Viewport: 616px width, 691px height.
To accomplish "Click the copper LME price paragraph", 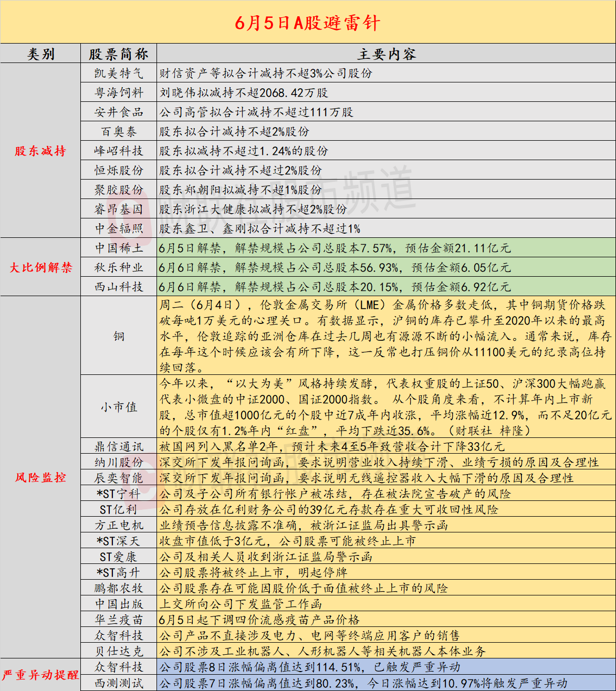I will [x=386, y=336].
